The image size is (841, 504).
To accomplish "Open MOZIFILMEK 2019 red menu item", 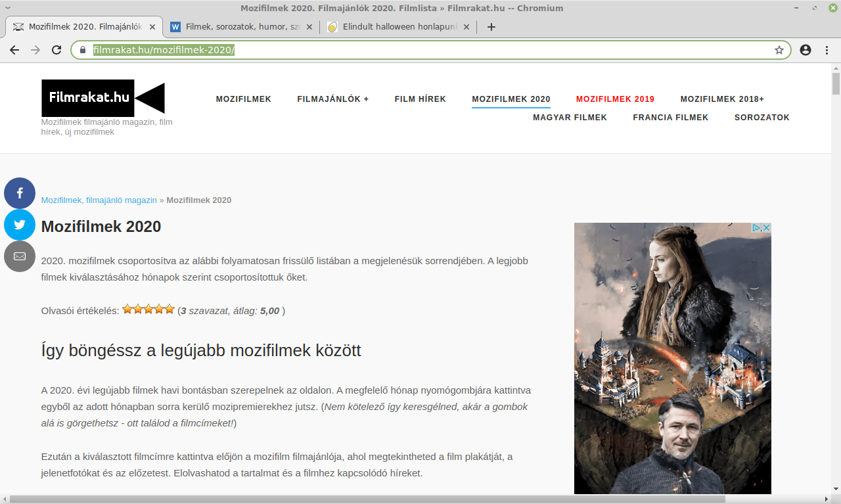I will pos(616,99).
